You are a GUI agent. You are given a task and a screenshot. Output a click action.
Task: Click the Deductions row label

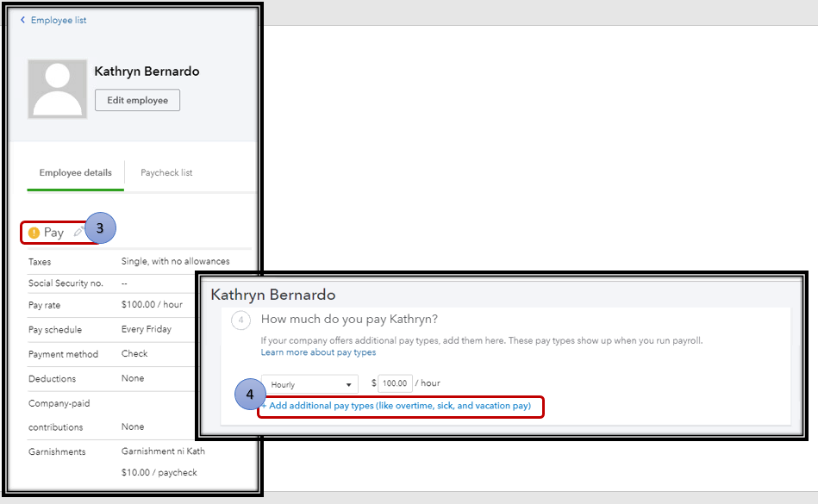pos(53,378)
